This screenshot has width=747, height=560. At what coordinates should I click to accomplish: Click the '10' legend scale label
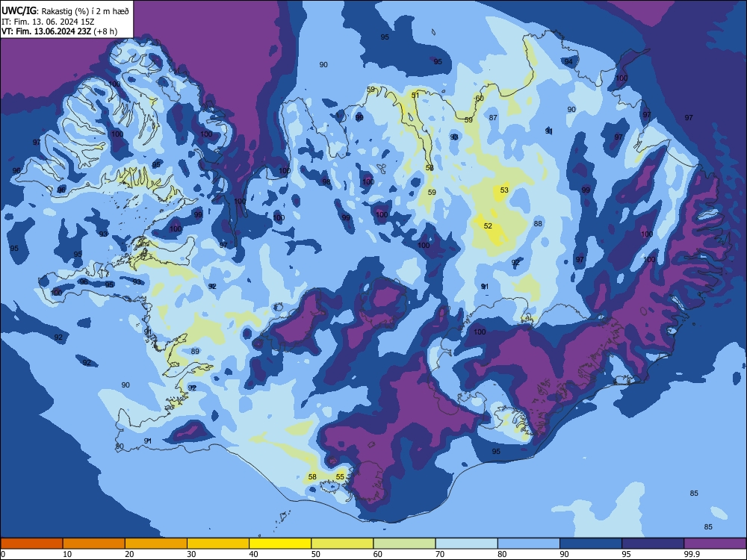point(67,554)
